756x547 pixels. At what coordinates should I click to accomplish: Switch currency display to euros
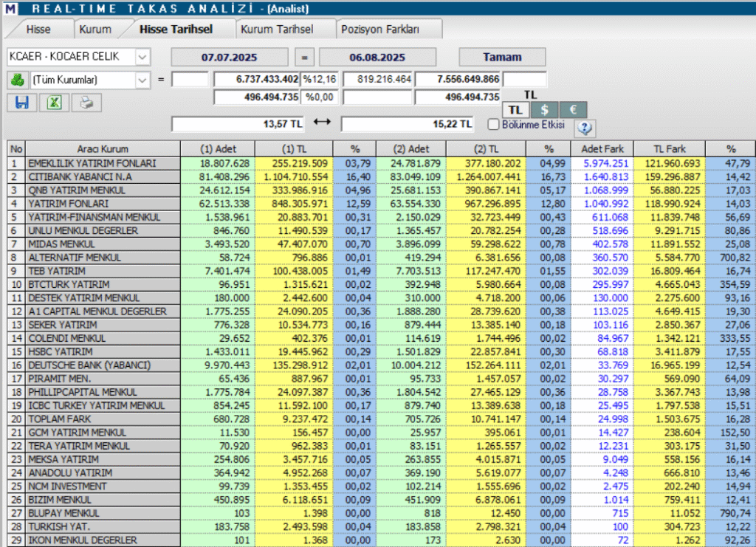click(572, 109)
